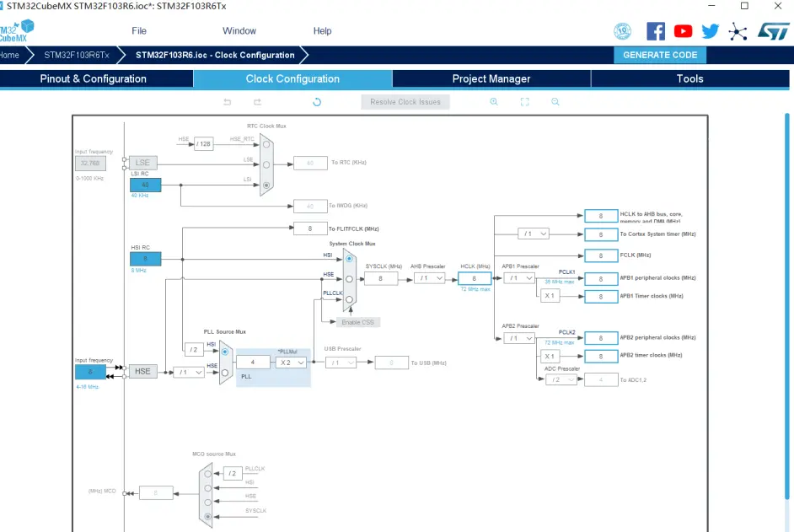The width and height of the screenshot is (794, 532).
Task: Click APB2 timer clocks value box
Action: tap(601, 356)
